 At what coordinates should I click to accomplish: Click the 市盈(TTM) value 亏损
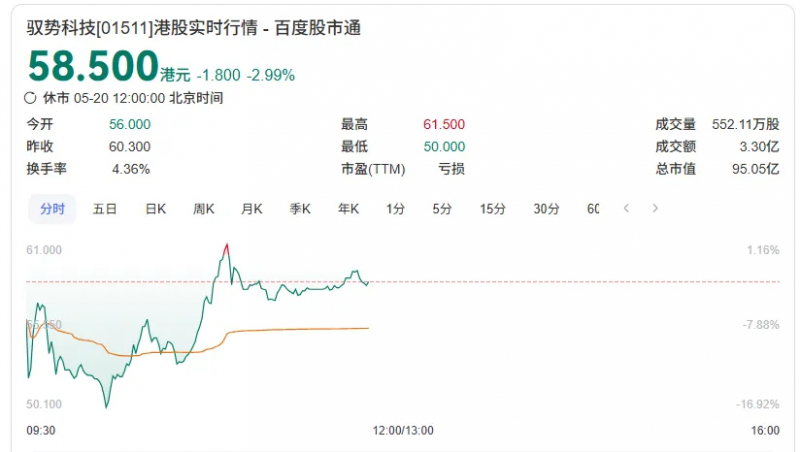click(x=452, y=169)
